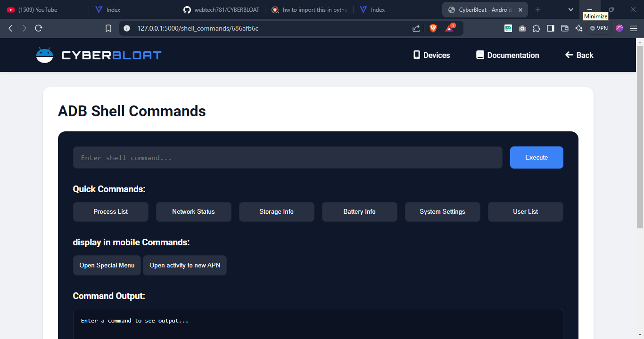The image size is (644, 339).
Task: Reload the current page
Action: (39, 28)
